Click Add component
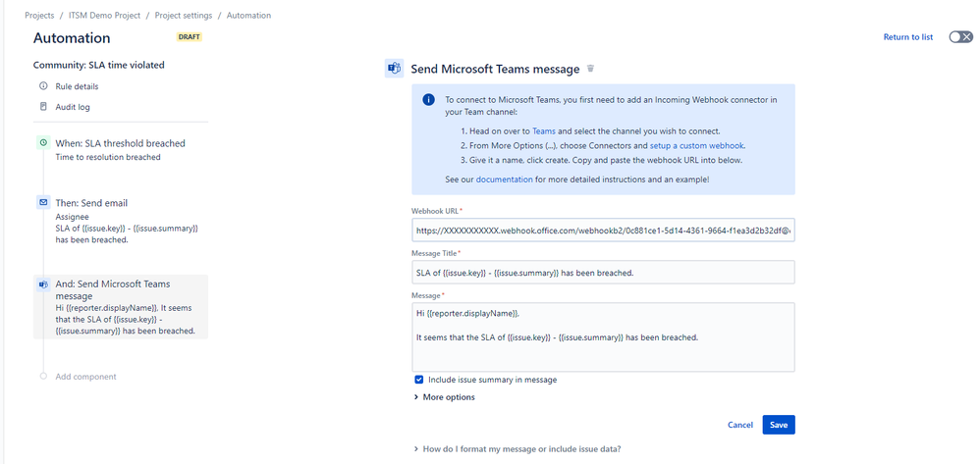This screenshot has height=464, width=980. [x=85, y=377]
